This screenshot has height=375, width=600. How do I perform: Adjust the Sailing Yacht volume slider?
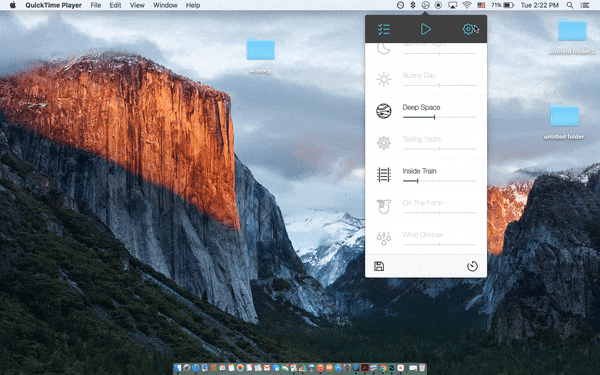[x=439, y=149]
